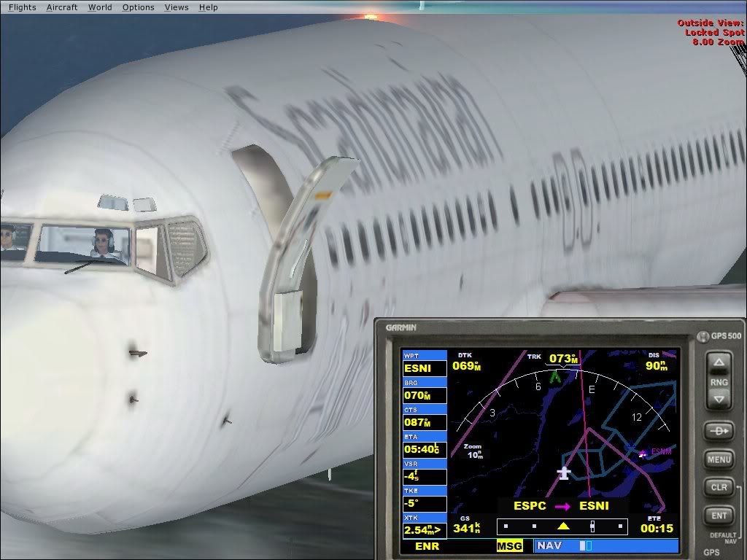Click the ETA value 05:40

click(x=425, y=449)
